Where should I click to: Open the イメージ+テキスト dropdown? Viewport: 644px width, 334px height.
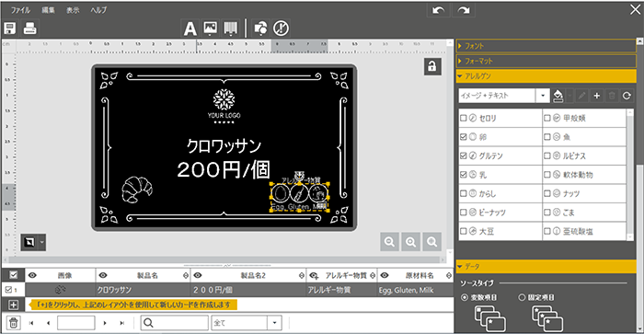pyautogui.click(x=543, y=96)
